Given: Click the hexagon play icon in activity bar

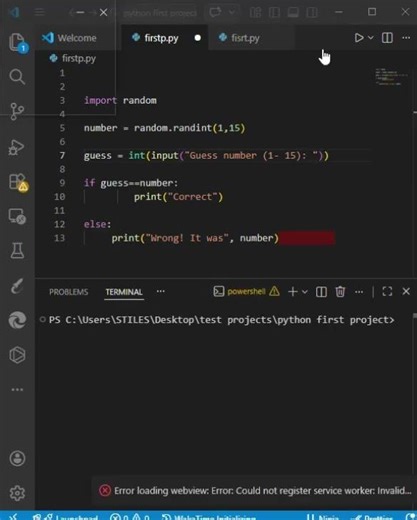Looking at the screenshot, I should pos(17,355).
